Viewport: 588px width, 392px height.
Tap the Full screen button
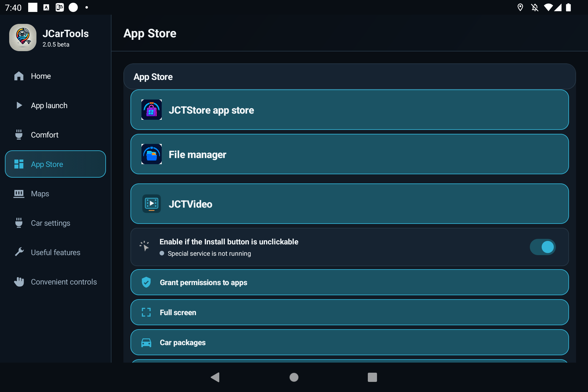click(349, 312)
